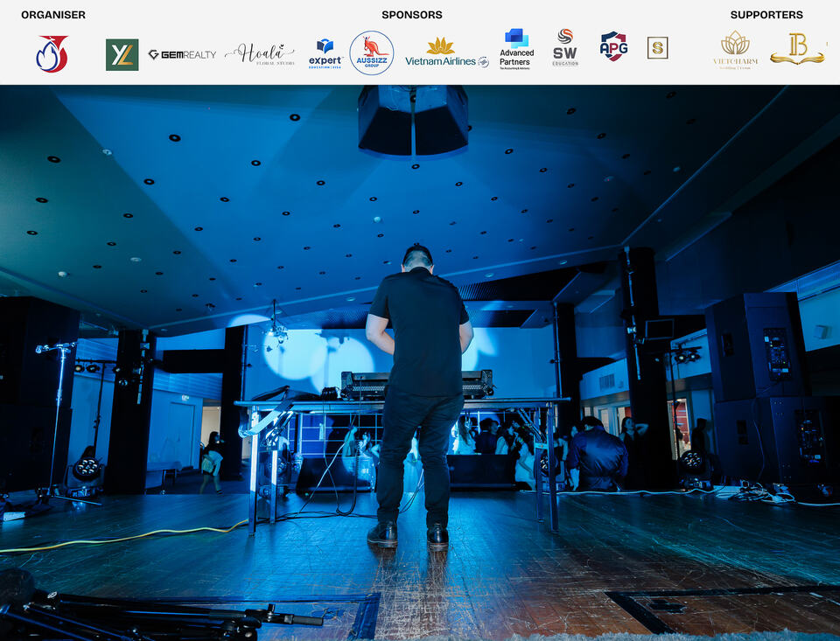
Task: Select the APG shield logo
Action: pyautogui.click(x=614, y=46)
